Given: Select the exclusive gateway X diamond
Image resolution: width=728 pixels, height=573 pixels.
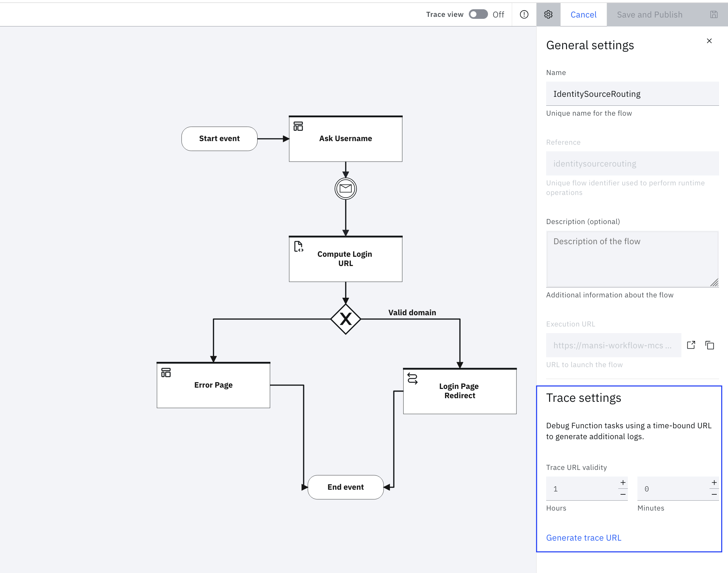Looking at the screenshot, I should pos(345,319).
